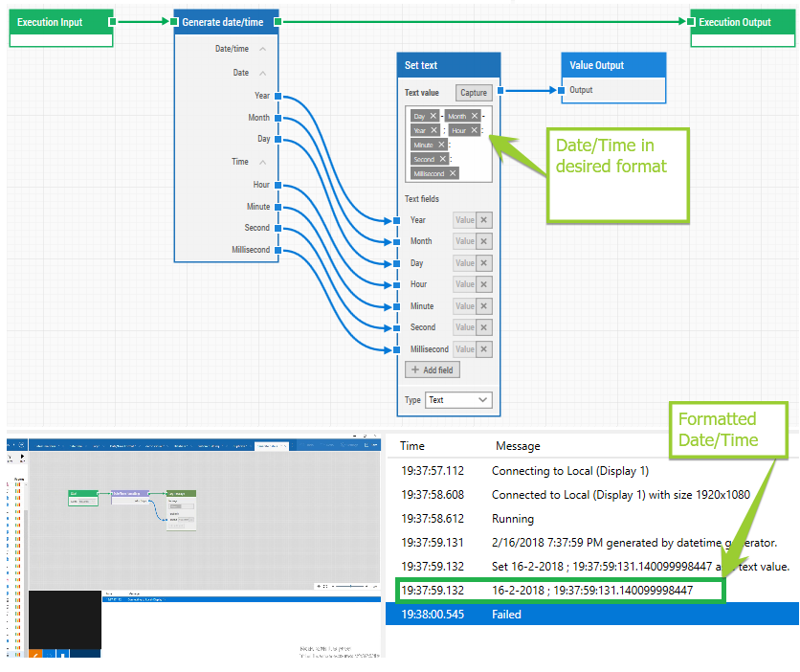Remove the Day text field row
Image resolution: width=800 pixels, height=672 pixels.
point(484,263)
